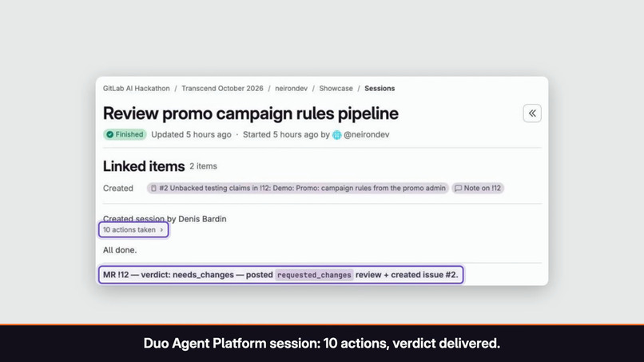This screenshot has width=644, height=362.
Task: Click 'Updated 5 hours ago' text
Action: pyautogui.click(x=191, y=135)
